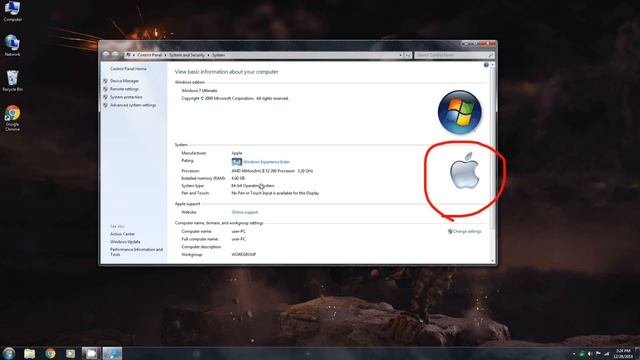This screenshot has height=360, width=640.
Task: Expand the root breadcrumb arrow before Control Panel
Action: click(133, 55)
